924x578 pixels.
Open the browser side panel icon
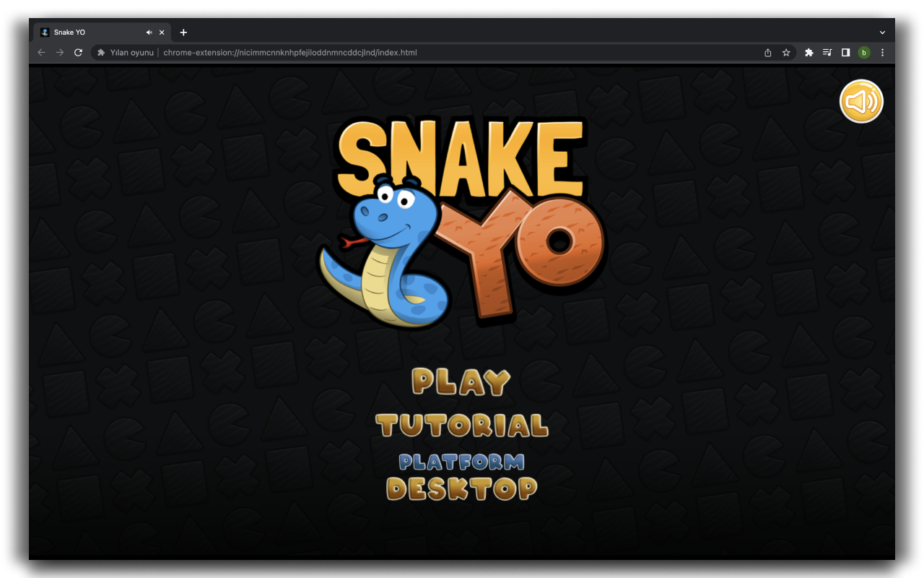pyautogui.click(x=845, y=52)
